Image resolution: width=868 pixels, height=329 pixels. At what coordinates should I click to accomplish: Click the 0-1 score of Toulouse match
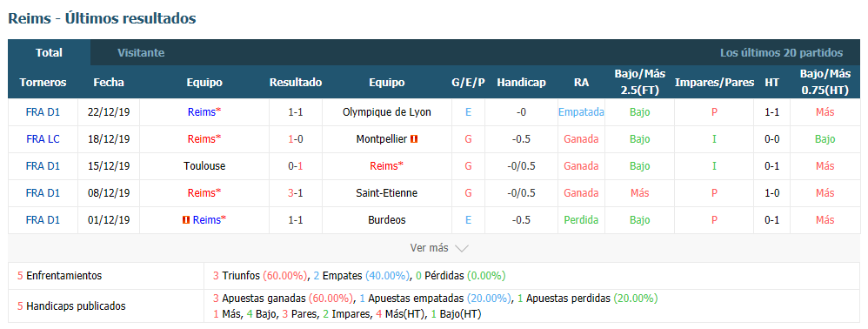(296, 166)
